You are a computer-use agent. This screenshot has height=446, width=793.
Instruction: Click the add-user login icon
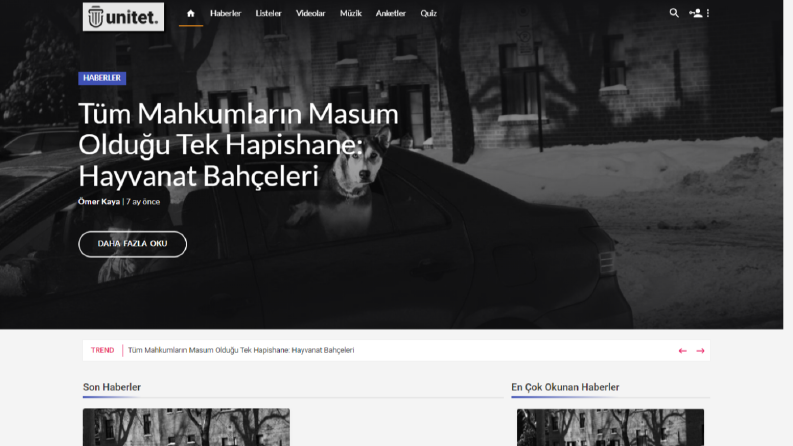695,13
